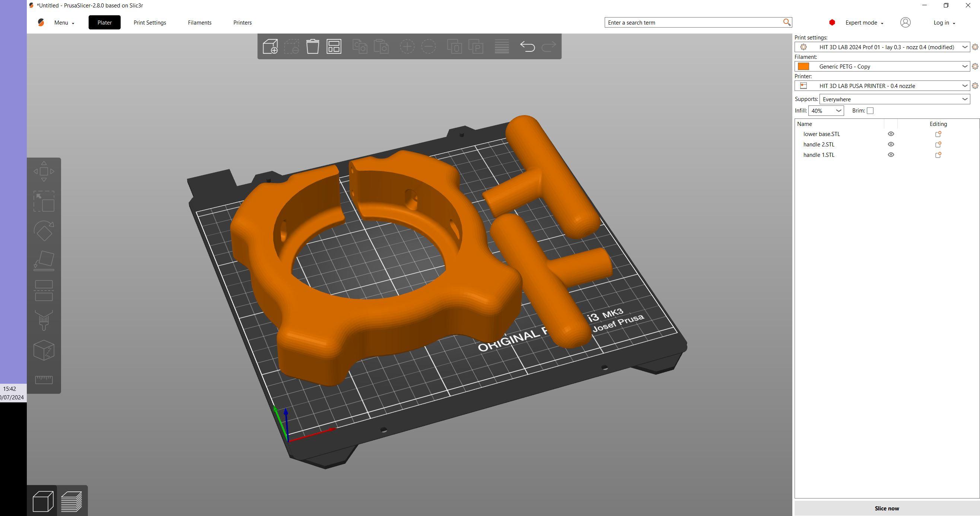Click the Split to parts icon
Image resolution: width=980 pixels, height=516 pixels.
(x=475, y=47)
